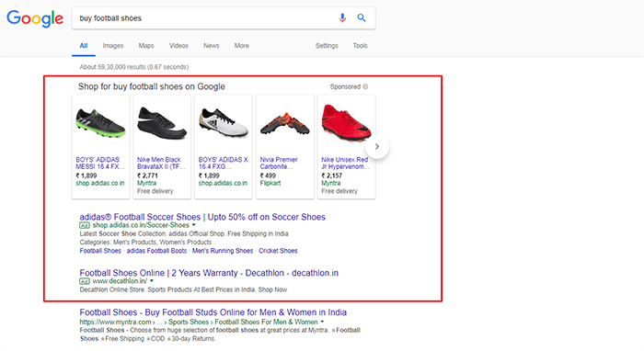Open Nike Men Black BravataX II product link
Image resolution: width=644 pixels, height=351 pixels.
(161, 163)
